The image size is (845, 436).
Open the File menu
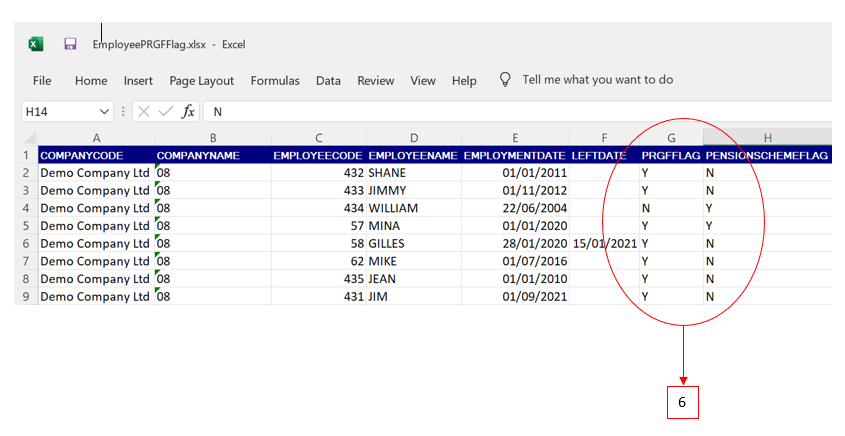(x=42, y=81)
